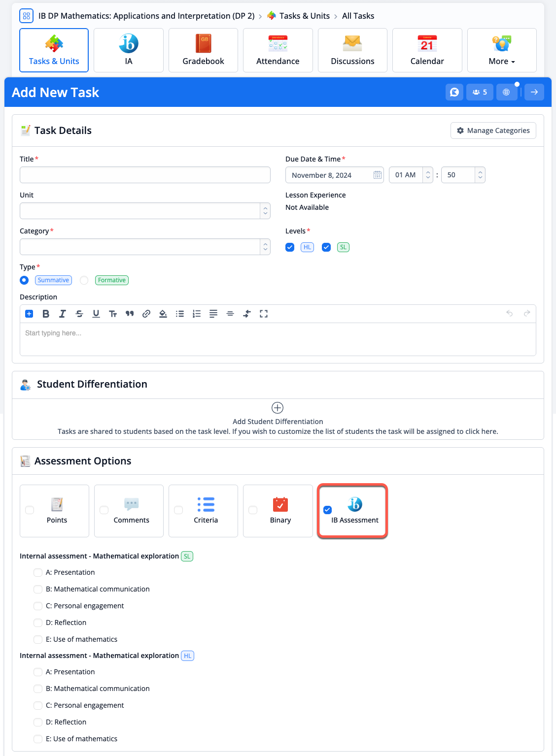Click the Bold formatting icon
Screen dimensions: 556x756
click(46, 314)
